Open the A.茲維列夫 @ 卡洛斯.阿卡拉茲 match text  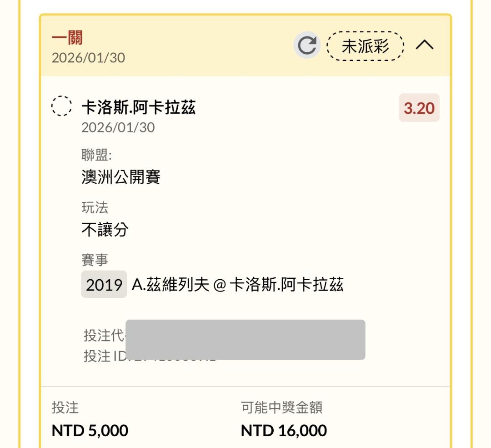(237, 285)
